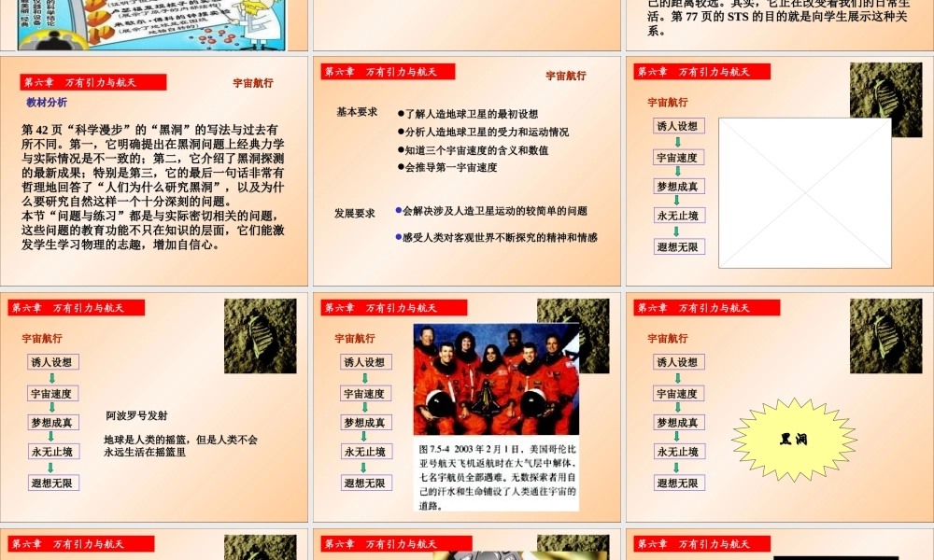Click 遐想无限 box on the 黑洞 slide
The width and height of the screenshot is (934, 560).
pyautogui.click(x=680, y=483)
